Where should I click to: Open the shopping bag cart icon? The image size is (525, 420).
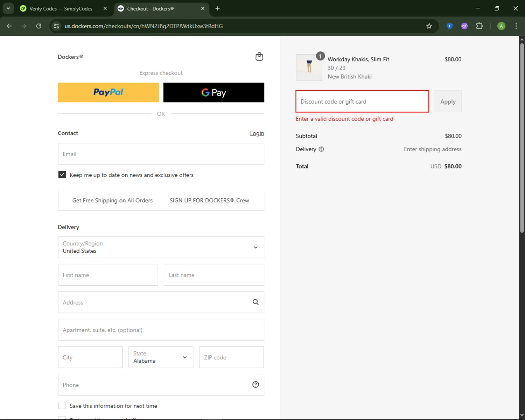[259, 56]
